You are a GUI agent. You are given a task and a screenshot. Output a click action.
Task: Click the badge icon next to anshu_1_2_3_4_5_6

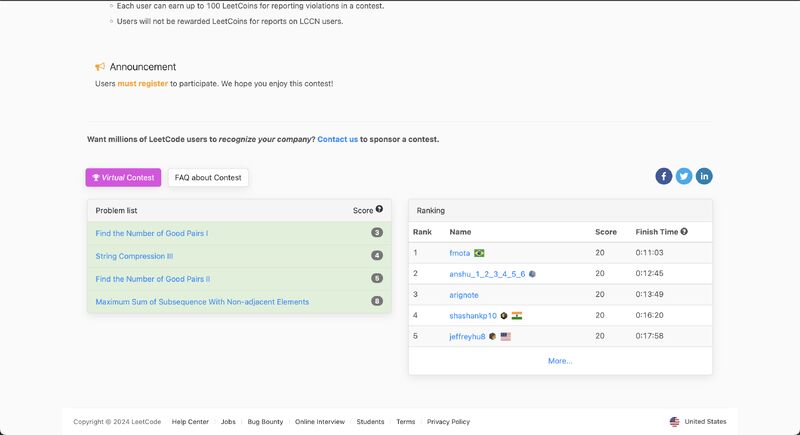(x=533, y=274)
